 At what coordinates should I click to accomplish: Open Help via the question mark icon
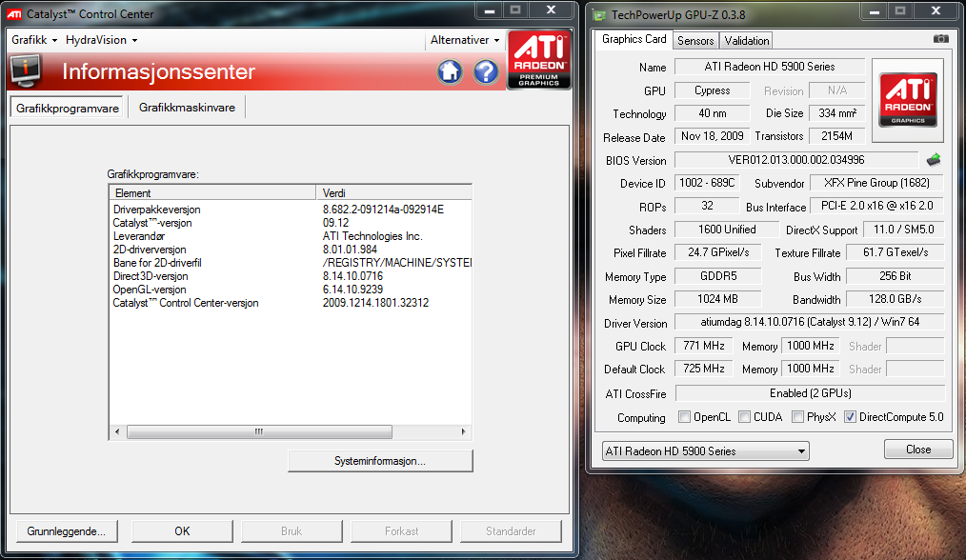pos(486,72)
